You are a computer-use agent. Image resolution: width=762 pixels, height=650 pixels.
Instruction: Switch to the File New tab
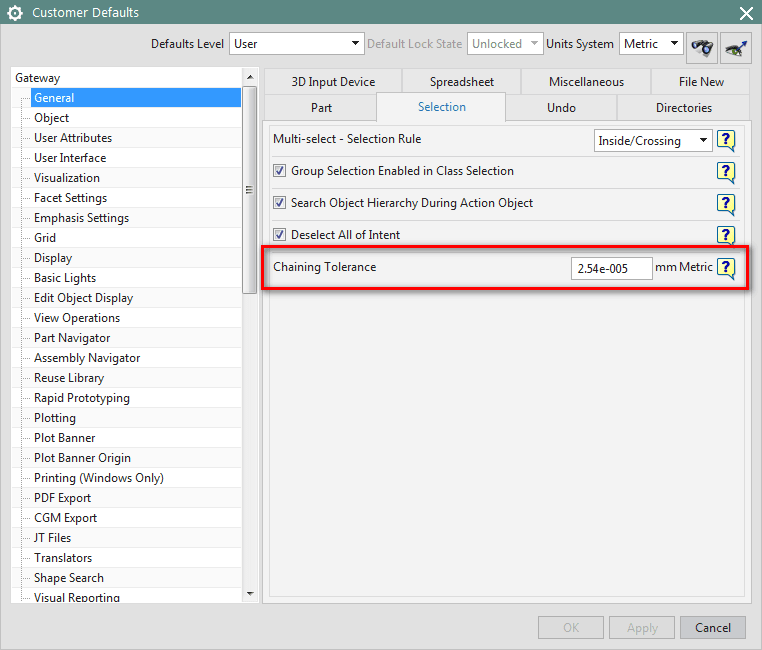(x=701, y=82)
